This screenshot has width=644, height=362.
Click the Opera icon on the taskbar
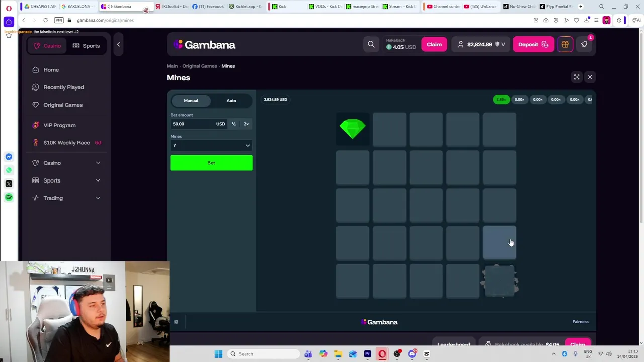382,354
